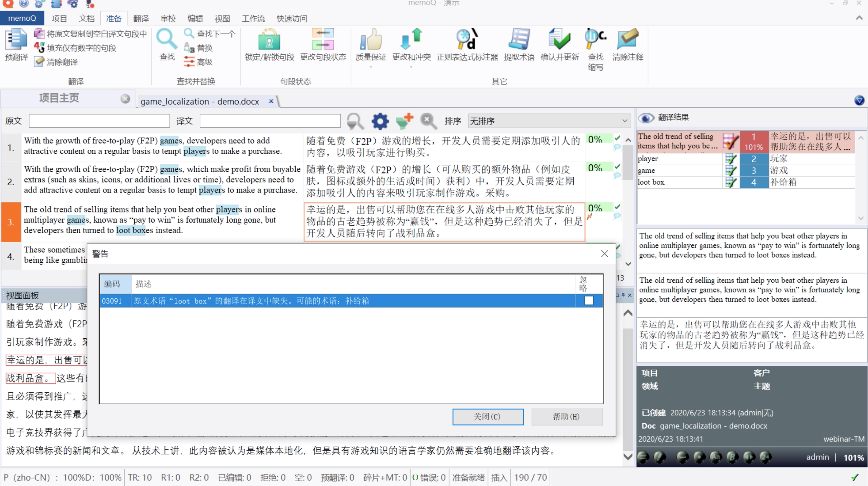This screenshot has height=486, width=868.
Task: Switch to the 工作流 ribbon tab
Action: coord(253,18)
